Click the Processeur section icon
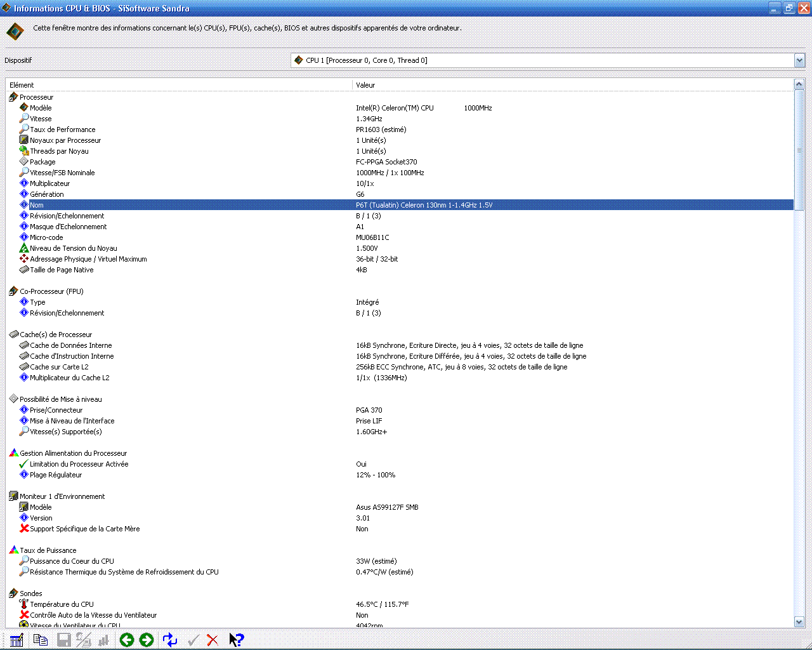This screenshot has width=812, height=650. pyautogui.click(x=13, y=97)
